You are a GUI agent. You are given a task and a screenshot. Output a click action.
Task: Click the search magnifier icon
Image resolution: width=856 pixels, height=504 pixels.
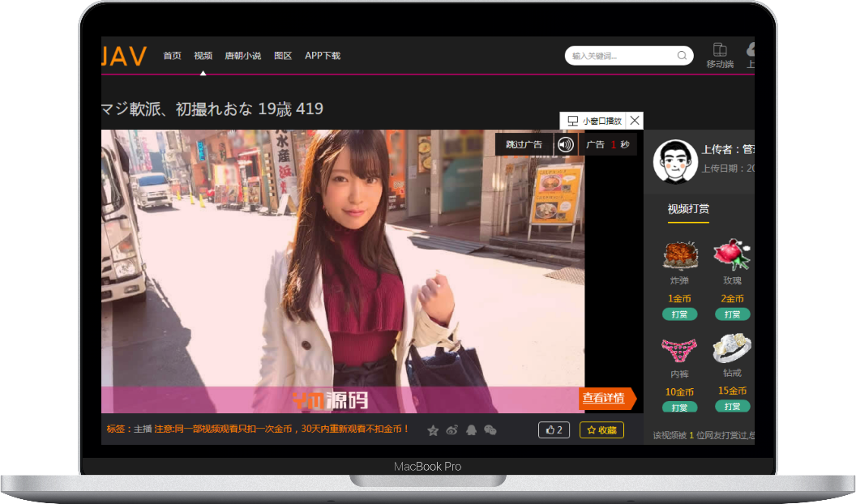pyautogui.click(x=683, y=55)
